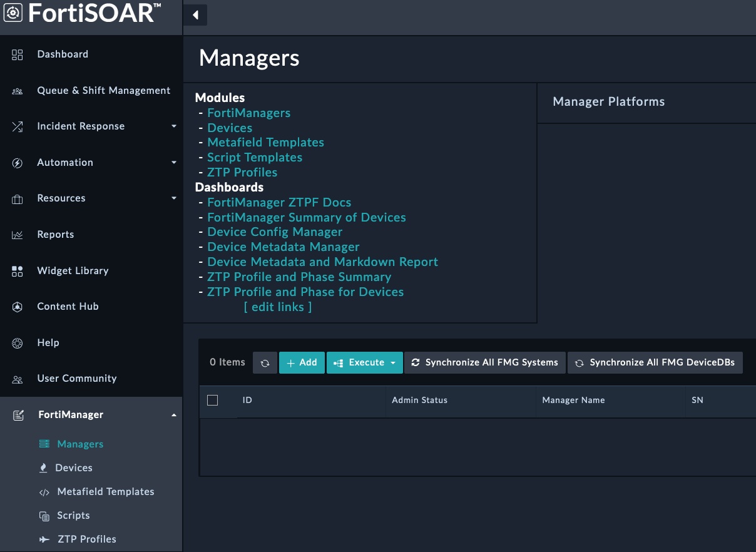Viewport: 756px width, 552px height.
Task: Click the workflow icon on the Execute button
Action: point(339,363)
